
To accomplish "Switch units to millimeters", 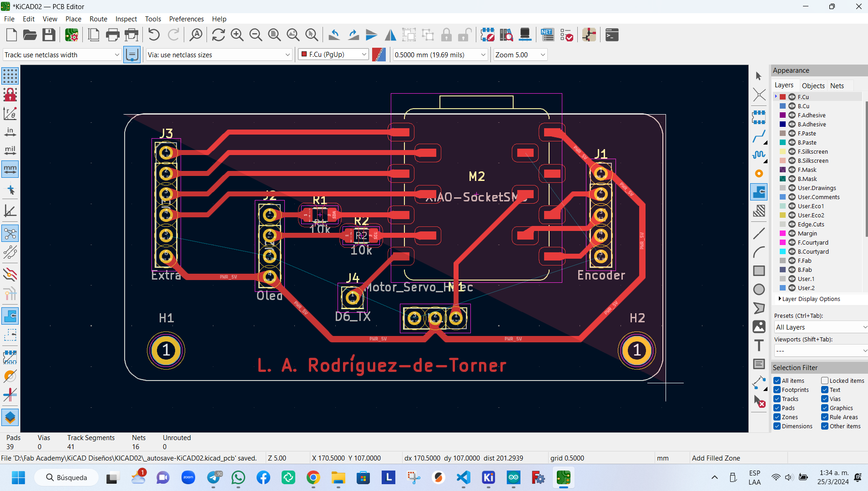I will point(10,169).
